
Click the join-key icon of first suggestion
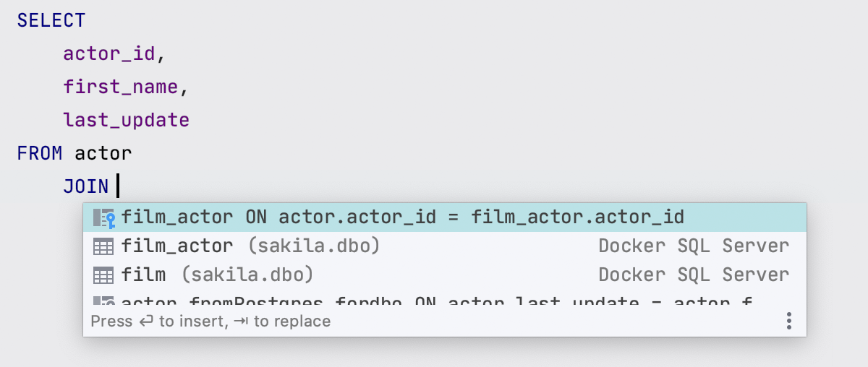point(104,217)
